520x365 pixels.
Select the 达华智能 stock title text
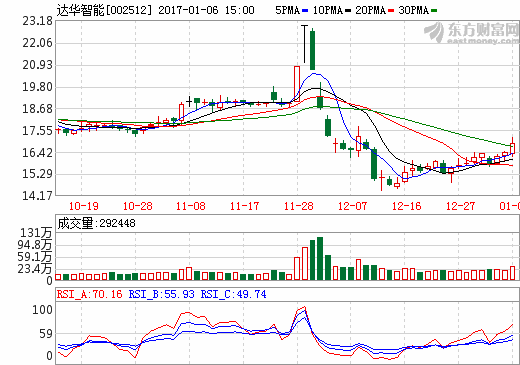(80, 10)
